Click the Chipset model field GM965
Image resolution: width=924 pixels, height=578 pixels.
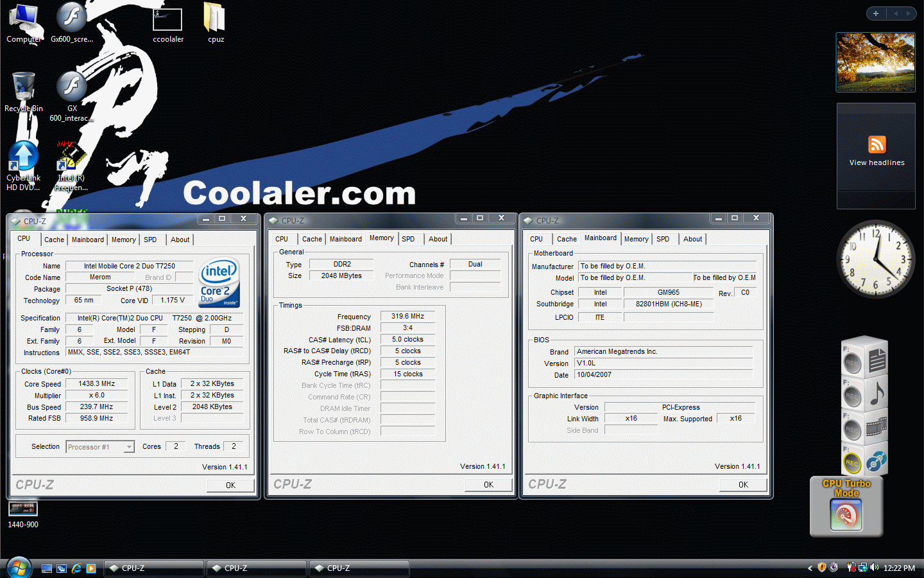pos(669,292)
